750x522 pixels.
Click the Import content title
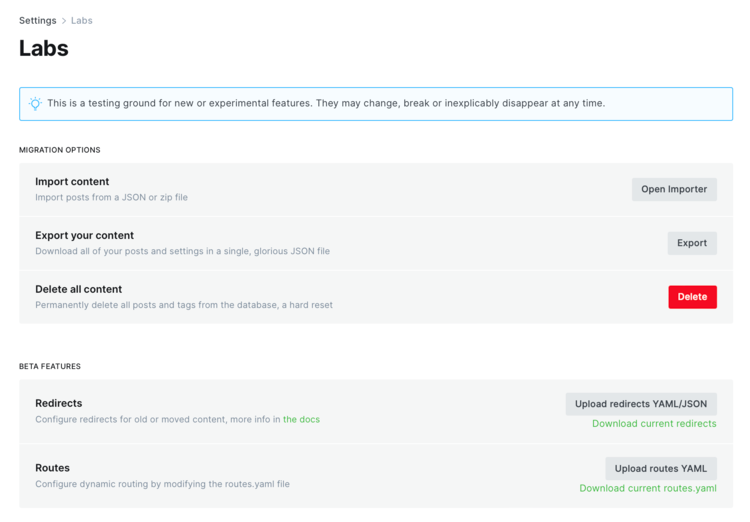(72, 181)
